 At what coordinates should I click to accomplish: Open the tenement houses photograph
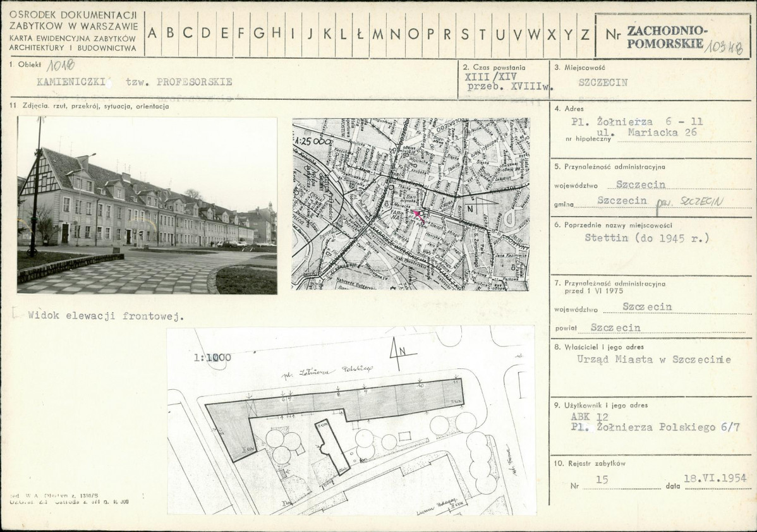point(147,205)
